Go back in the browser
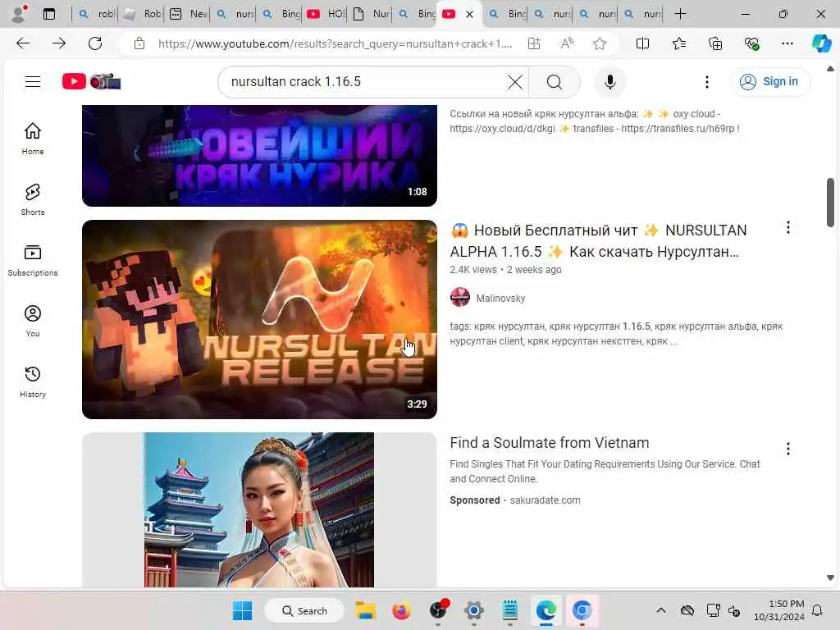Image resolution: width=840 pixels, height=630 pixels. pos(23,43)
